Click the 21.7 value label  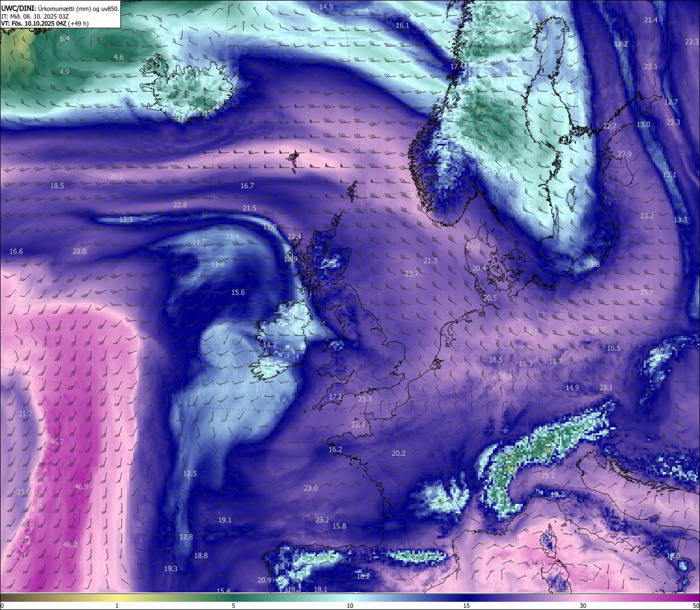(x=25, y=414)
